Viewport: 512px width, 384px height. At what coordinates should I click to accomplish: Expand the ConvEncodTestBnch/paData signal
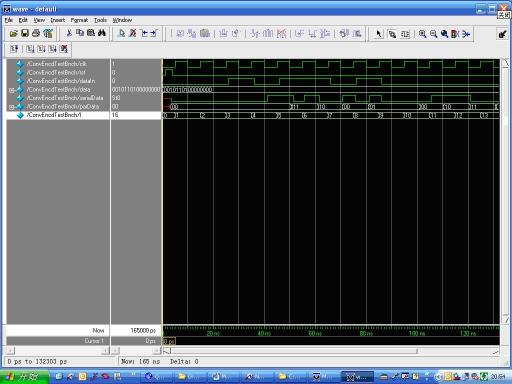tap(11, 107)
